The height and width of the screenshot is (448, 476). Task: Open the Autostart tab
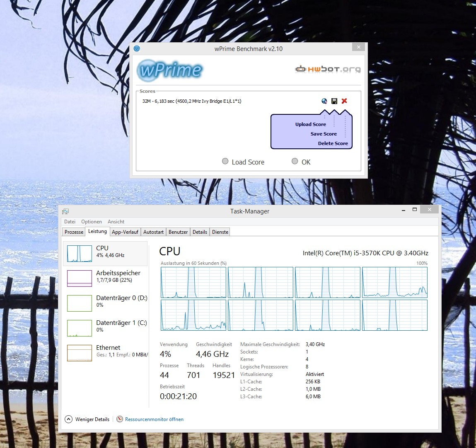pos(153,232)
